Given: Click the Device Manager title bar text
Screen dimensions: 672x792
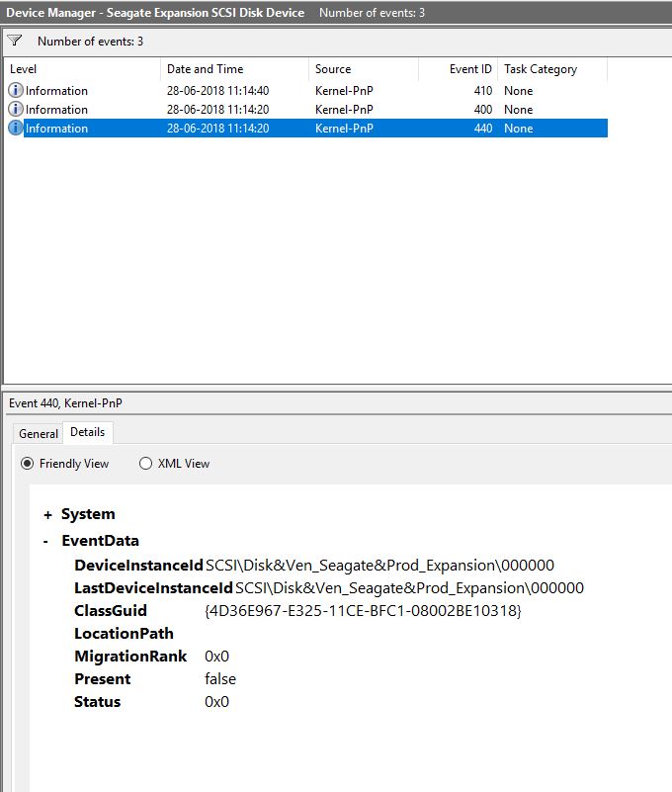Looking at the screenshot, I should click(x=155, y=12).
